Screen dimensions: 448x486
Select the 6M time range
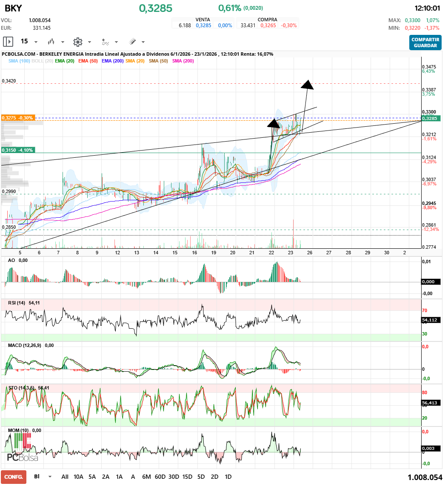[x=146, y=477]
